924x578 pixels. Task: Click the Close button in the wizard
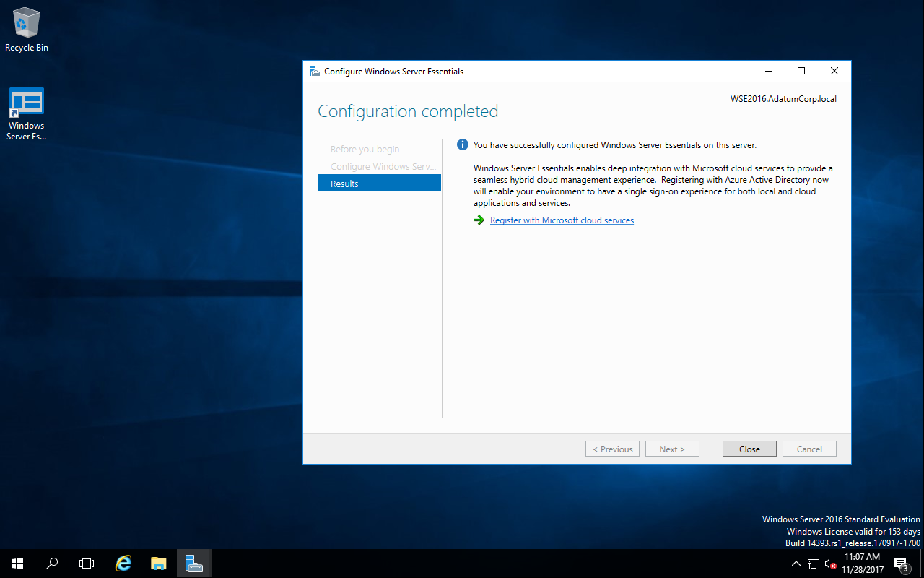point(749,449)
